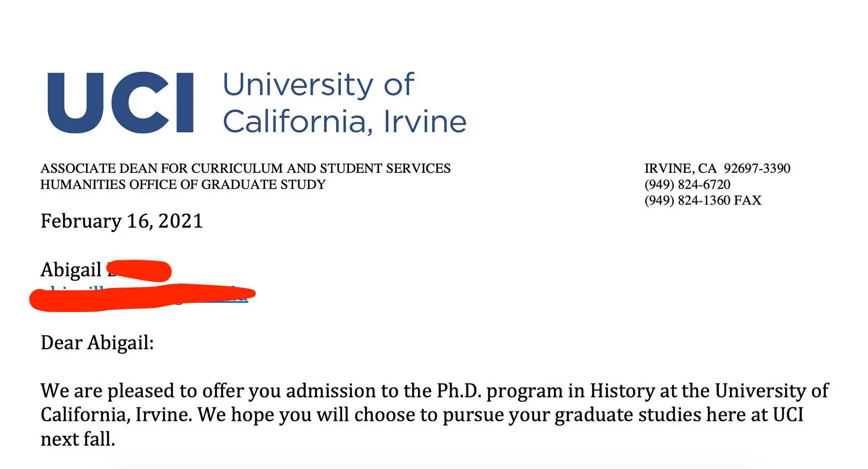This screenshot has width=868, height=469.
Task: Click the Humanities Office of Graduate Study line
Action: pos(183,185)
